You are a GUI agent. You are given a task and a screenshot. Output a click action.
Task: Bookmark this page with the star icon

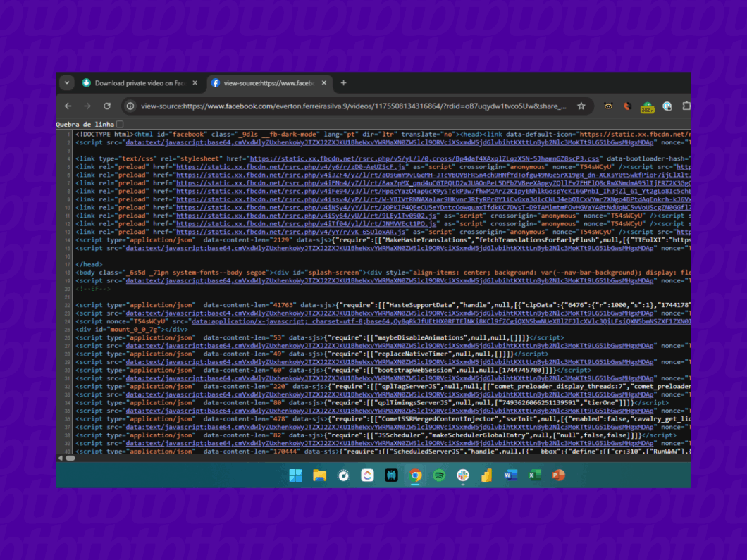[x=581, y=106]
